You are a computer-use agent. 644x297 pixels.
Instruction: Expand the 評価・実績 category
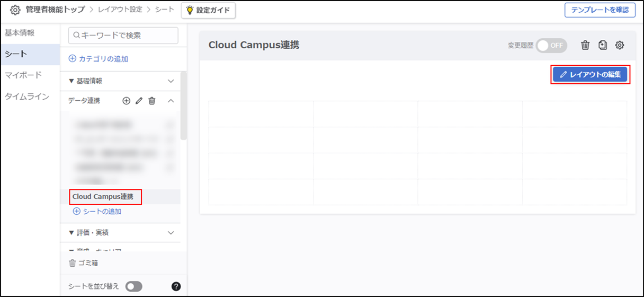click(171, 233)
